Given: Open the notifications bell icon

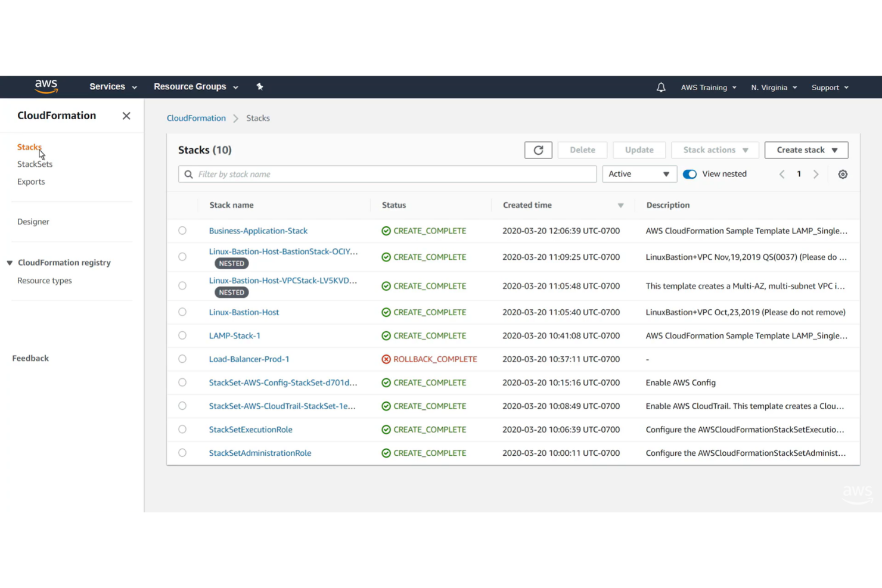Looking at the screenshot, I should (x=660, y=87).
